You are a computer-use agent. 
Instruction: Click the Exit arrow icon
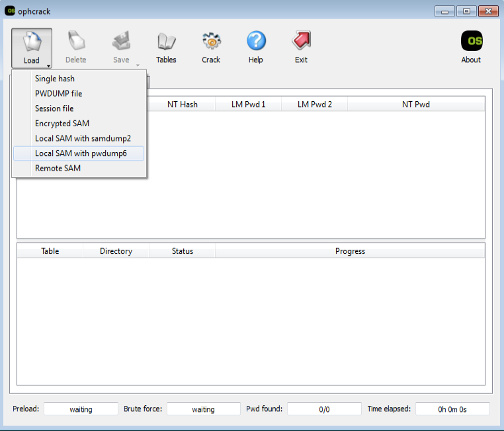coord(301,42)
